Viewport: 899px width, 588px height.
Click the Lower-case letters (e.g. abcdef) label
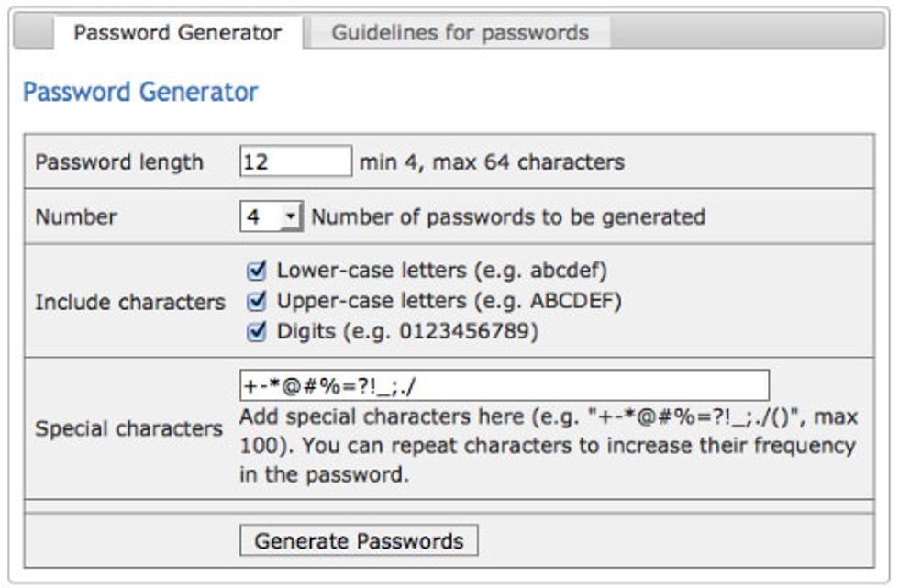click(441, 270)
